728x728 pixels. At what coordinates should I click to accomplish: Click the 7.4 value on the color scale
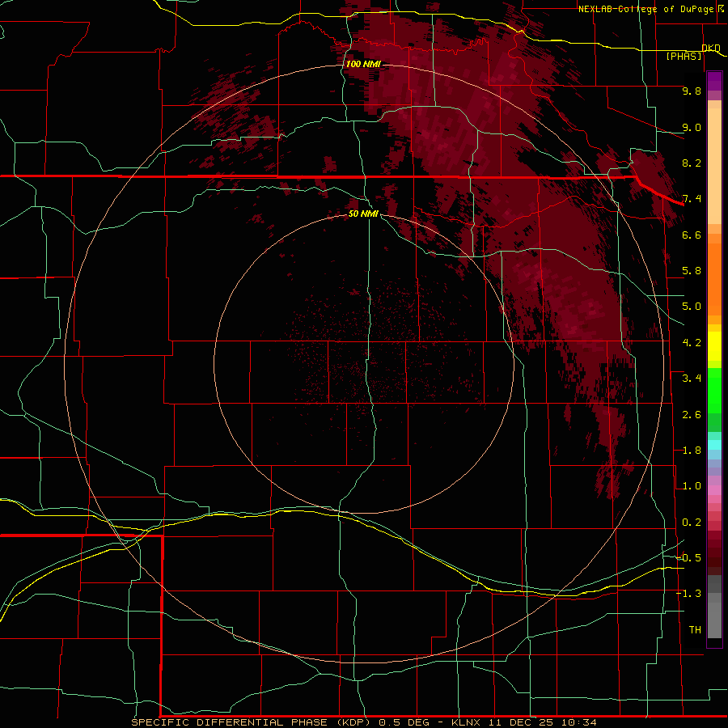click(x=692, y=199)
